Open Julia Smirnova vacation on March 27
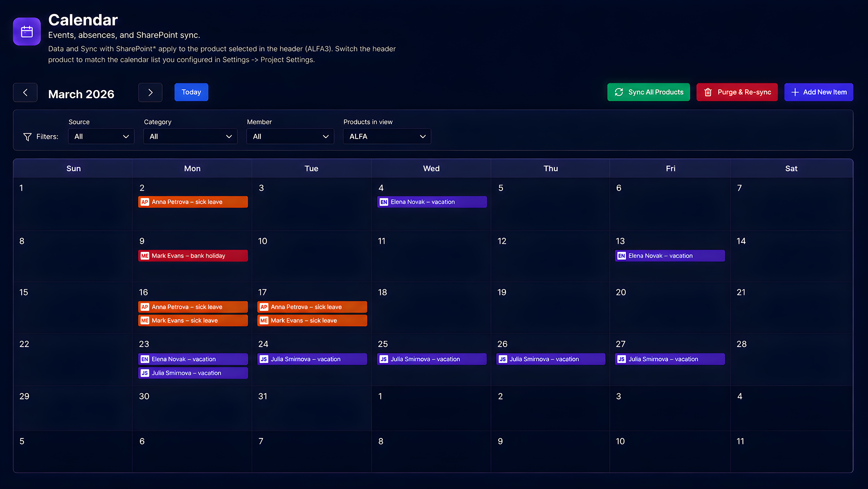The width and height of the screenshot is (868, 489). pyautogui.click(x=670, y=359)
